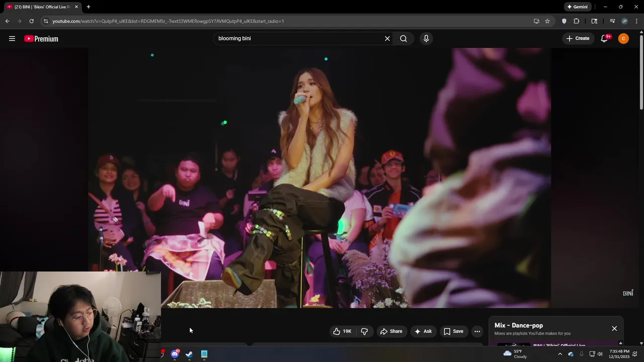Close the BINI 'Bikini' tab

[x=76, y=7]
